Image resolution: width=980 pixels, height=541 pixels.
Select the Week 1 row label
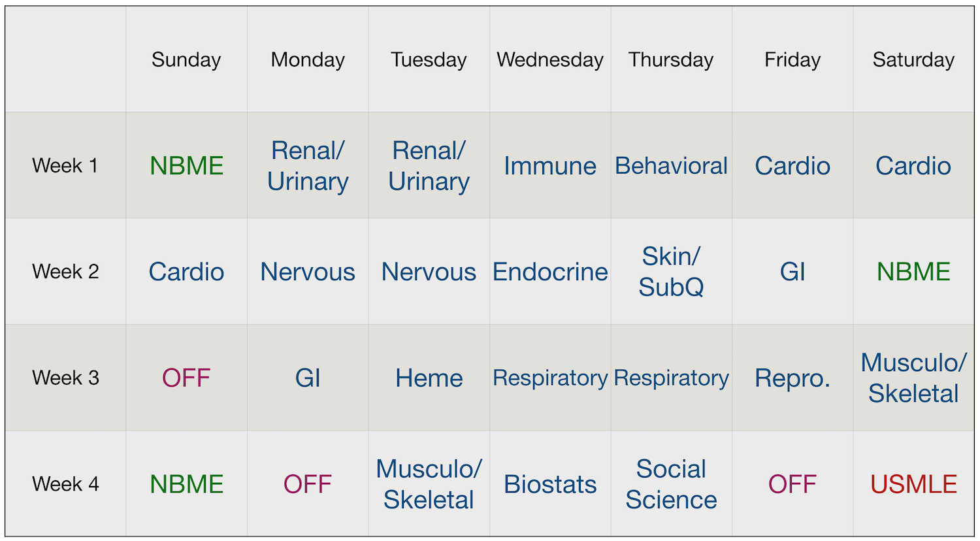65,165
